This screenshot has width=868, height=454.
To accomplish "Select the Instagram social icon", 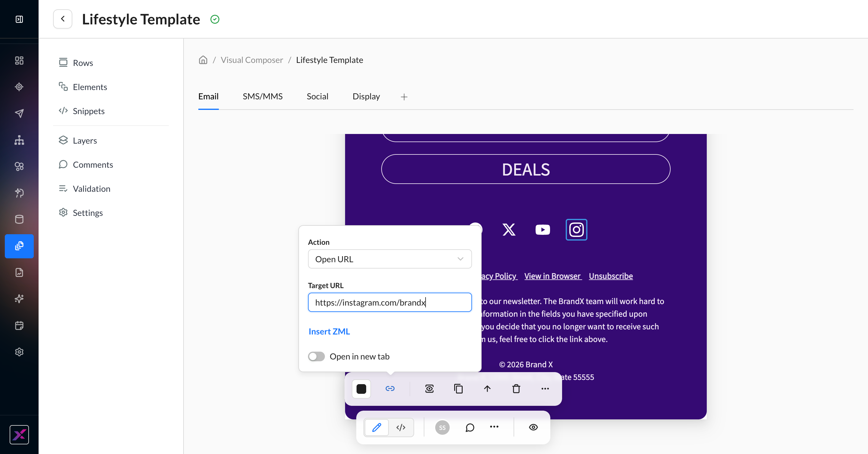I will tap(576, 229).
